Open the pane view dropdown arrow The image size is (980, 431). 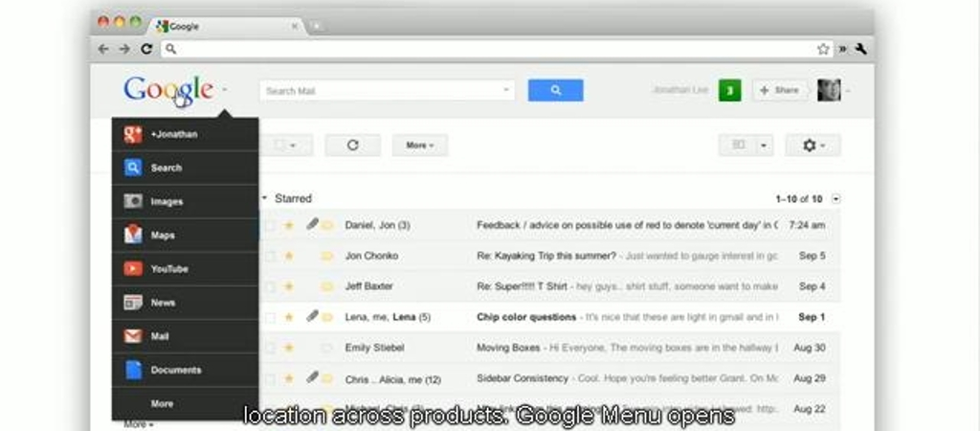click(765, 146)
